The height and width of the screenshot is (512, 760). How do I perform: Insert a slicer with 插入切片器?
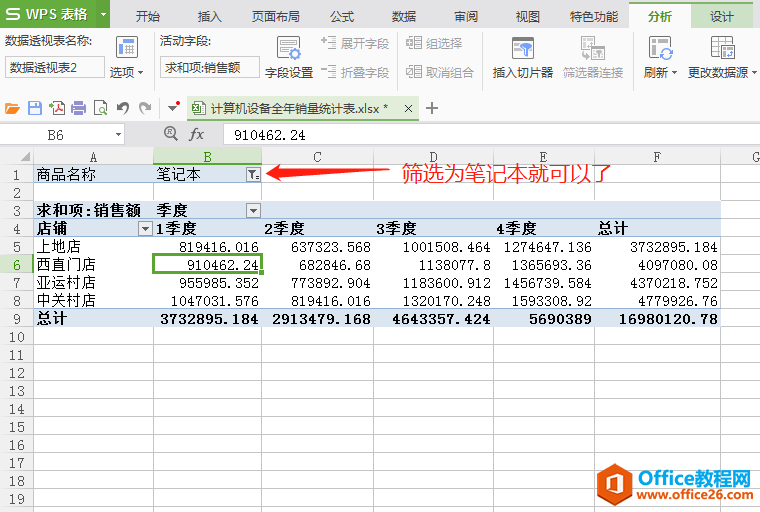[522, 57]
